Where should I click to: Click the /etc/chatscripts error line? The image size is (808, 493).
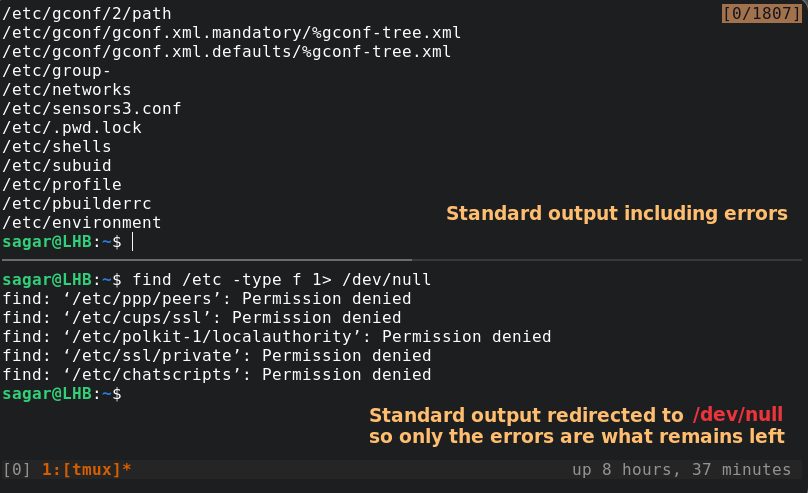coord(217,375)
